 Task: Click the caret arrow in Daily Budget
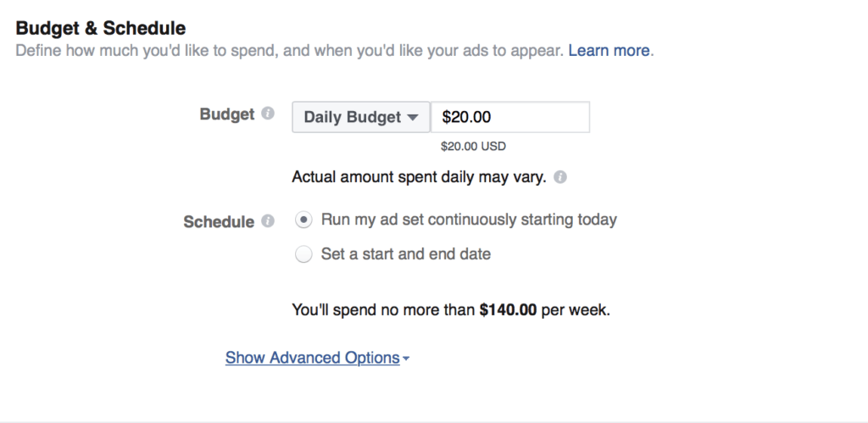[412, 117]
